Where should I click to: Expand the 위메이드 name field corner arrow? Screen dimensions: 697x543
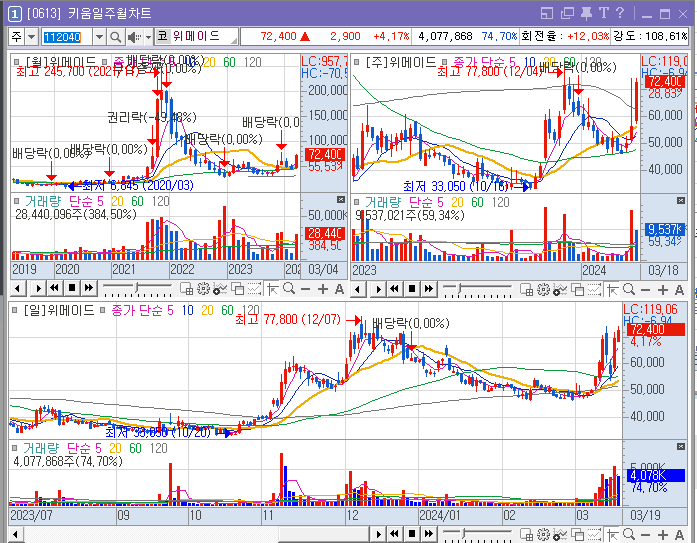pos(234,41)
